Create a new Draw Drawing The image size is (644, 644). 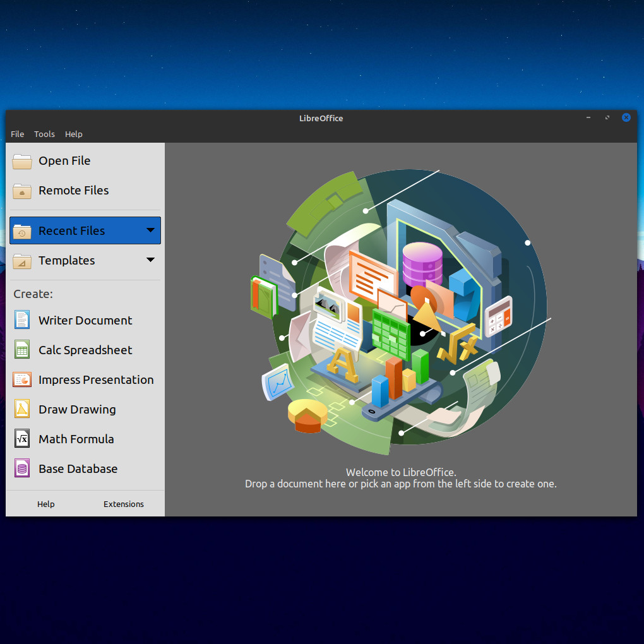(76, 409)
